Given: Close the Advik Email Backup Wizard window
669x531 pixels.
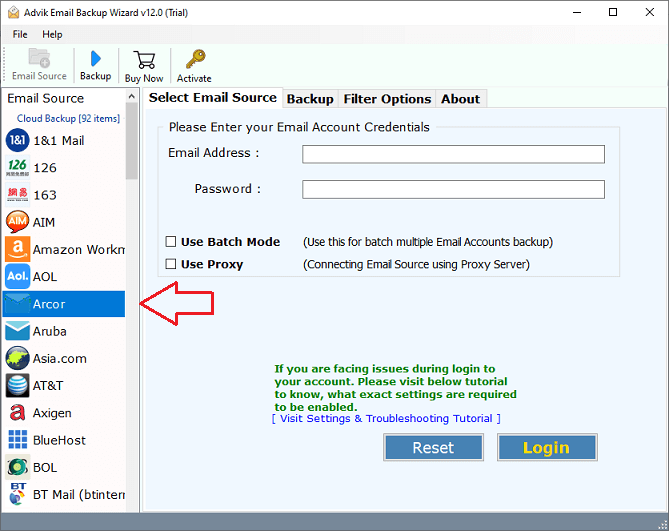Looking at the screenshot, I should pyautogui.click(x=649, y=12).
